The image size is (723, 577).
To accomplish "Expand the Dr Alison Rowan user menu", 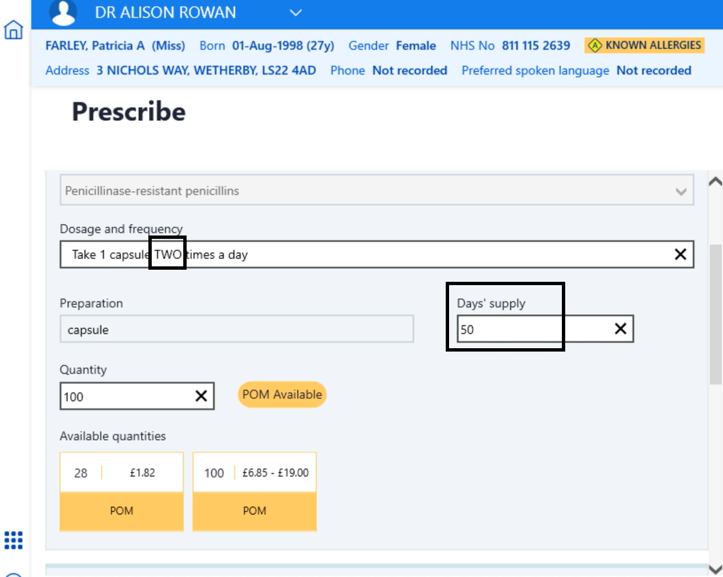I will click(x=296, y=12).
